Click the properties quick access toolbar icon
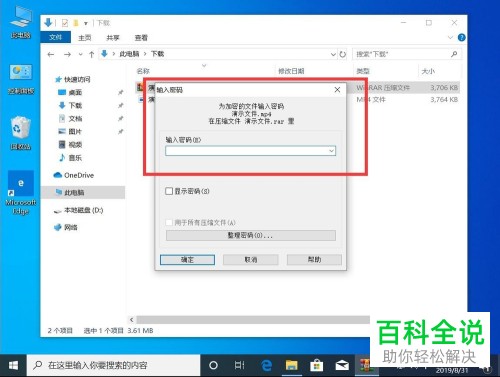 [65, 23]
